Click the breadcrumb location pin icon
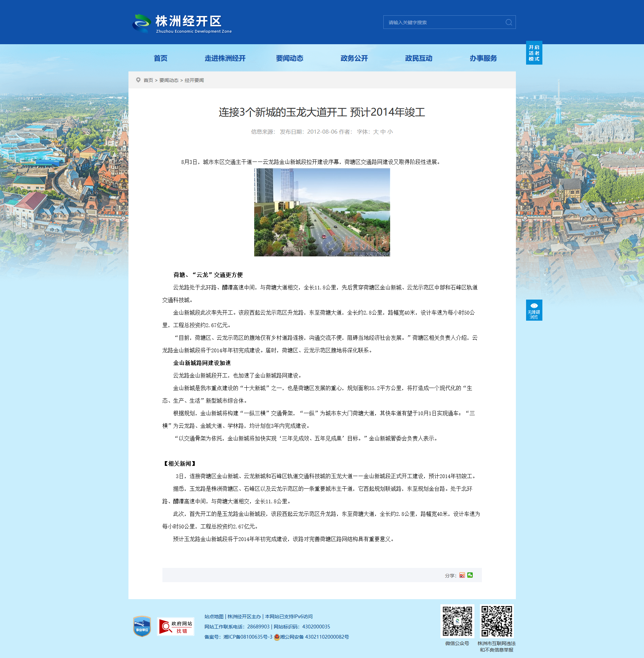Image resolution: width=644 pixels, height=658 pixels. tap(138, 80)
